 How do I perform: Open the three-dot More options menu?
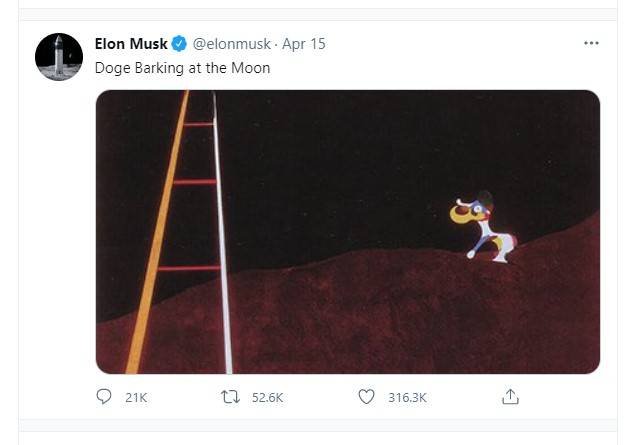click(x=591, y=44)
